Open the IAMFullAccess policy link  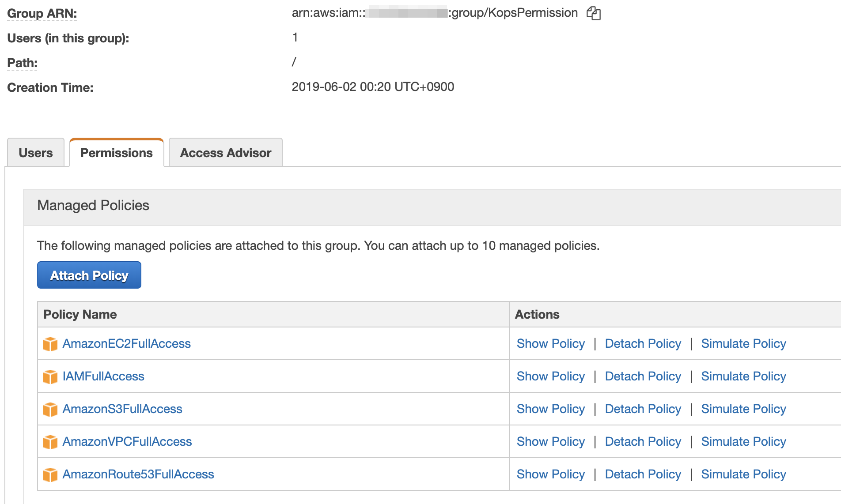point(103,376)
